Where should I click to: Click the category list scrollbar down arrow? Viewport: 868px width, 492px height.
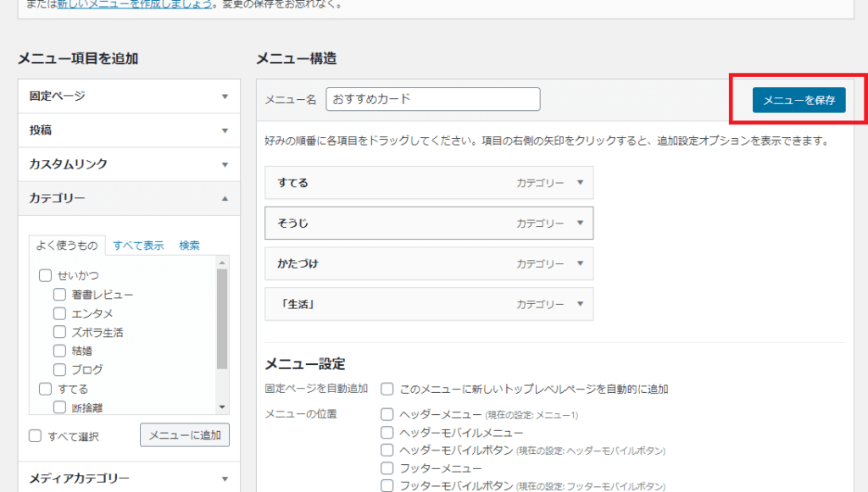tap(222, 406)
